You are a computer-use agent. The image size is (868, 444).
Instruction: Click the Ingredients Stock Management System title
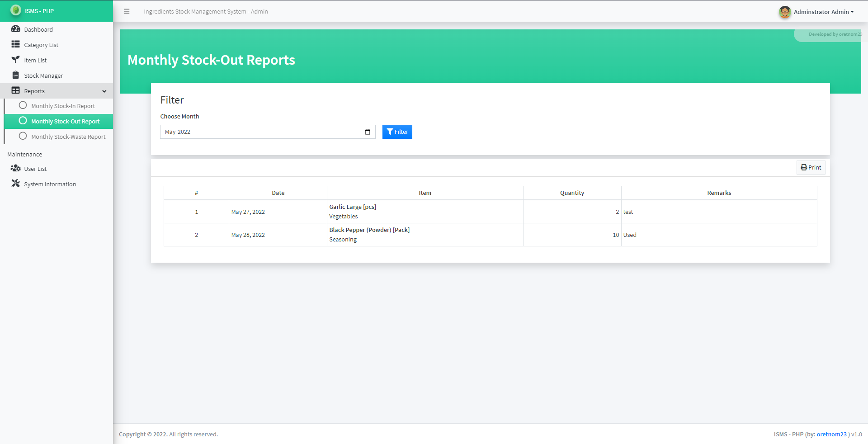[x=206, y=11]
